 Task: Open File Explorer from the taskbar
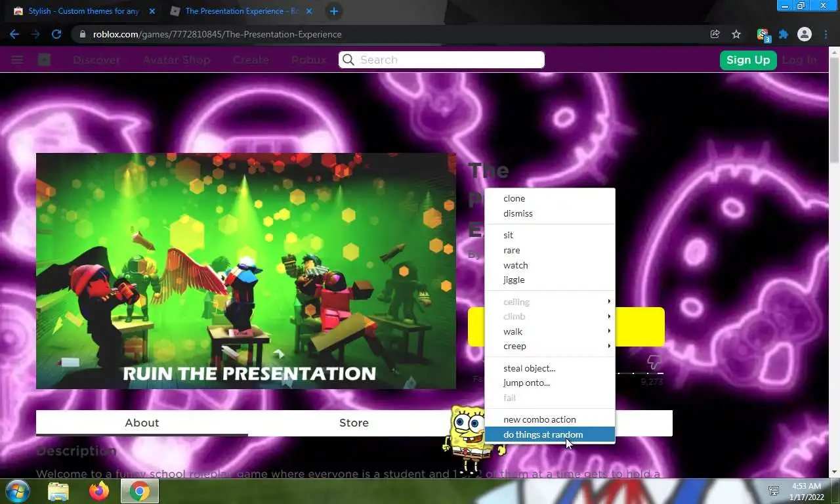58,491
